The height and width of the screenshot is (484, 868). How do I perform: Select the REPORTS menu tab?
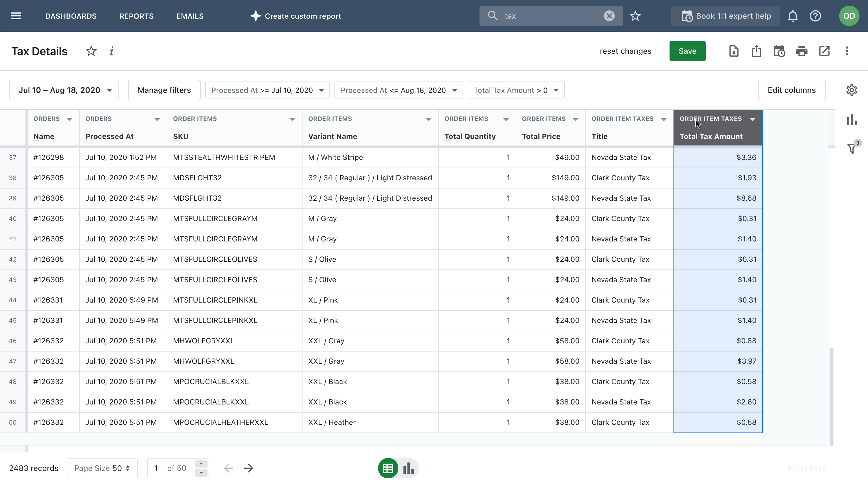pos(136,16)
